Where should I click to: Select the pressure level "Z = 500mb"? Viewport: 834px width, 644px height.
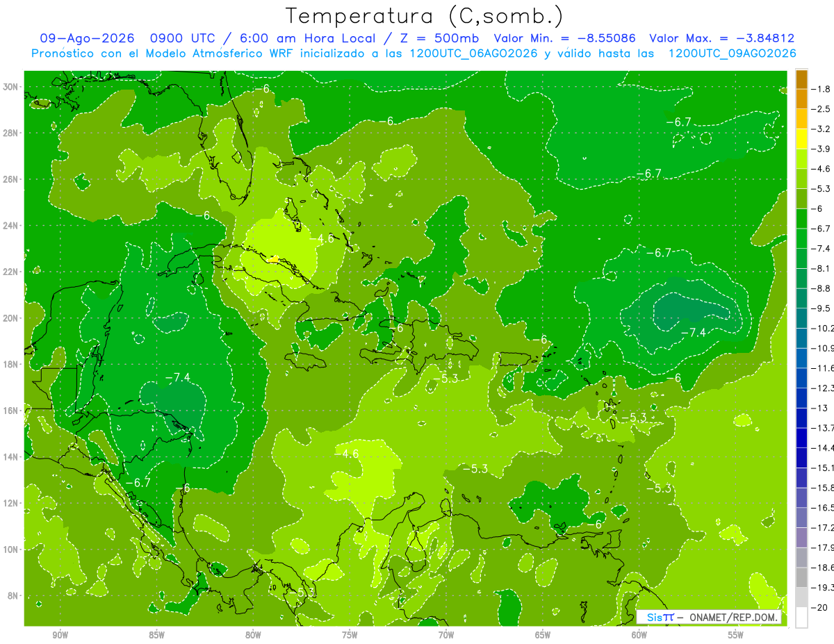pos(441,39)
